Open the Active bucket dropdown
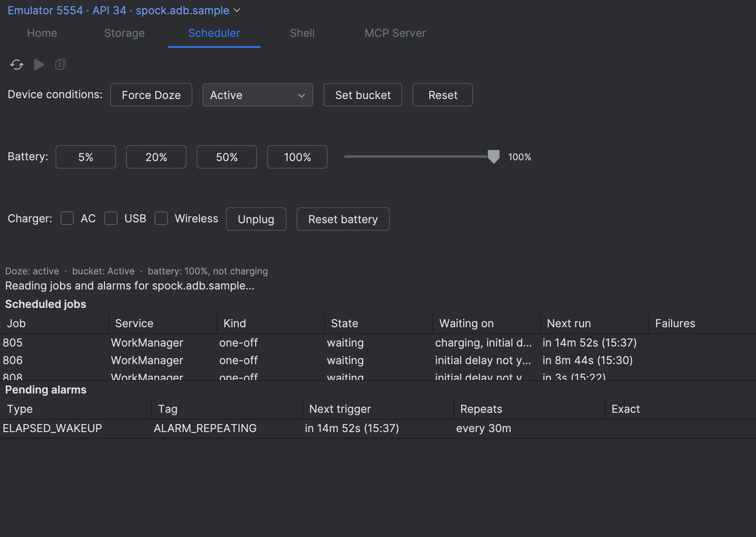 [258, 95]
